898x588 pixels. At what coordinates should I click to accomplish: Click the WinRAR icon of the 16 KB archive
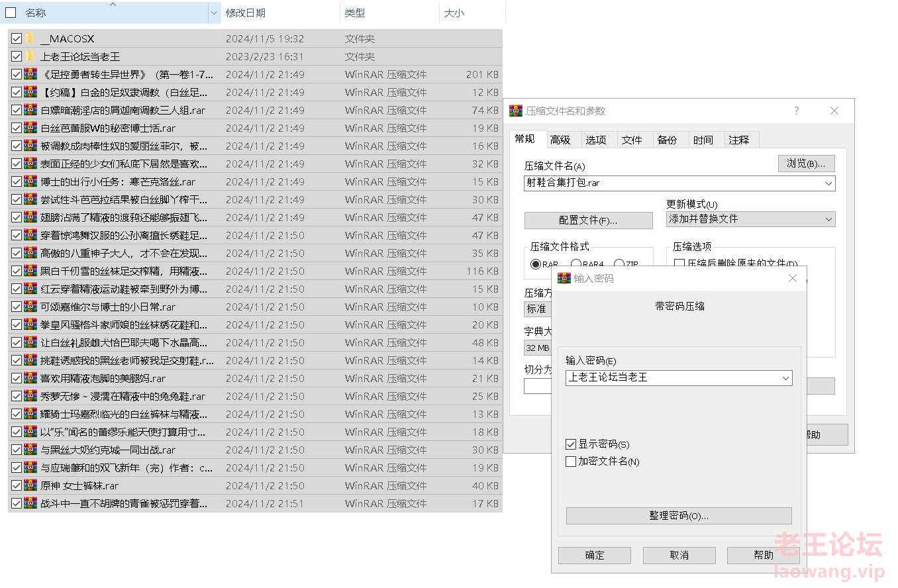coord(30,146)
